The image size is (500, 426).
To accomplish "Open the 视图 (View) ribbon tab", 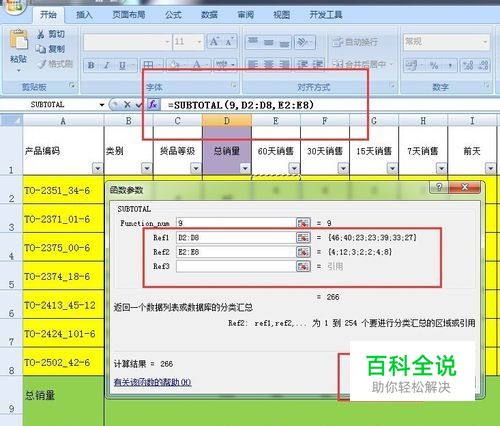I will pos(281,15).
